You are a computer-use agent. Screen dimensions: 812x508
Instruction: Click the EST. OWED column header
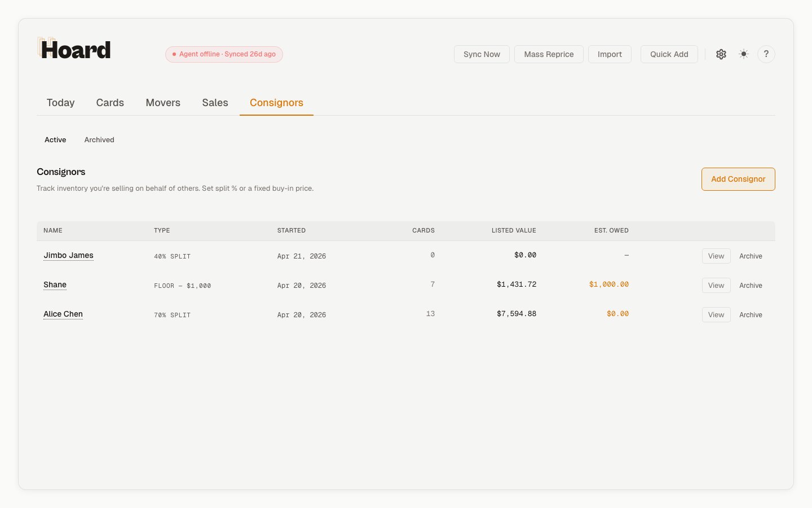click(x=611, y=230)
